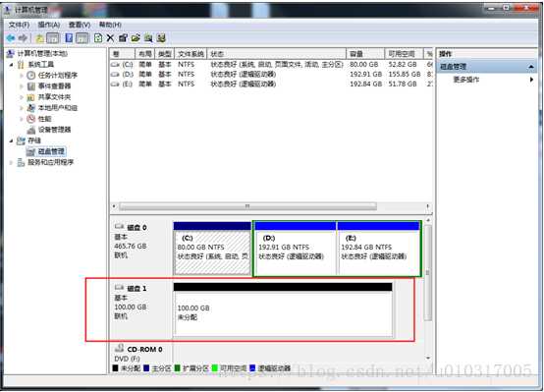The height and width of the screenshot is (392, 544).
Task: Click the scroll-down arrow of disk view
Action: 428,358
